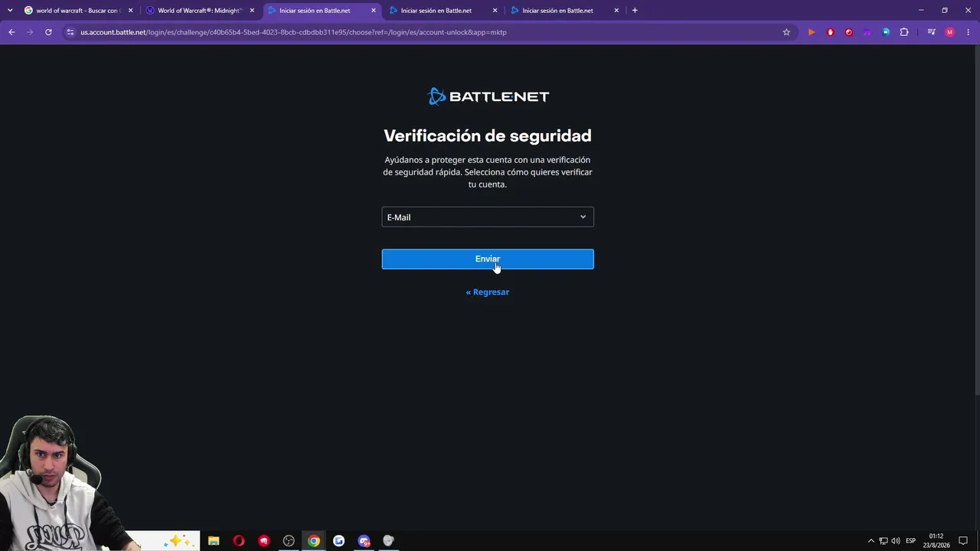Show hidden system tray icons chevron
This screenshot has width=980, height=551.
[871, 541]
